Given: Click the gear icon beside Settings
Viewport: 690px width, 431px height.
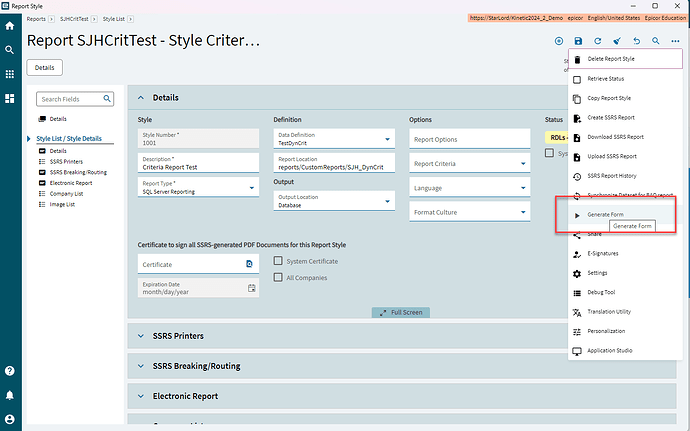Looking at the screenshot, I should [577, 273].
